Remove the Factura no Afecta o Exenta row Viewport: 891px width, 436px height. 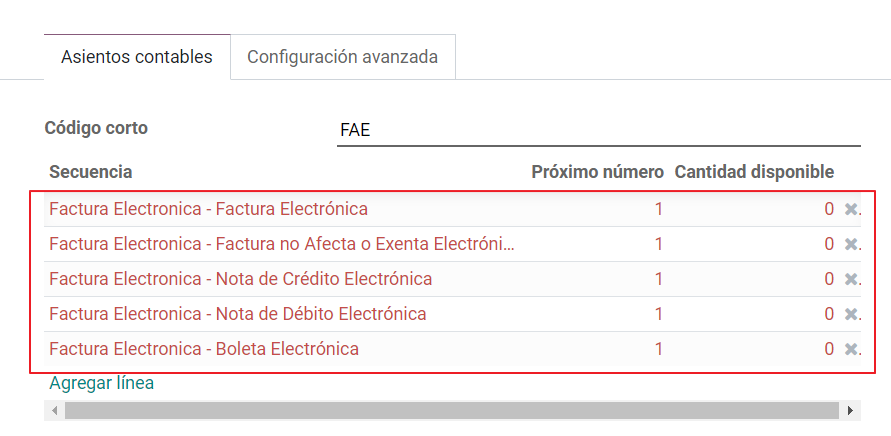pos(851,244)
